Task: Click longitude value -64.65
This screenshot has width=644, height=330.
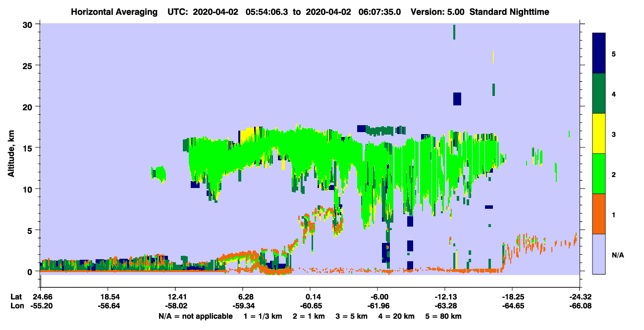Action: pyautogui.click(x=512, y=306)
